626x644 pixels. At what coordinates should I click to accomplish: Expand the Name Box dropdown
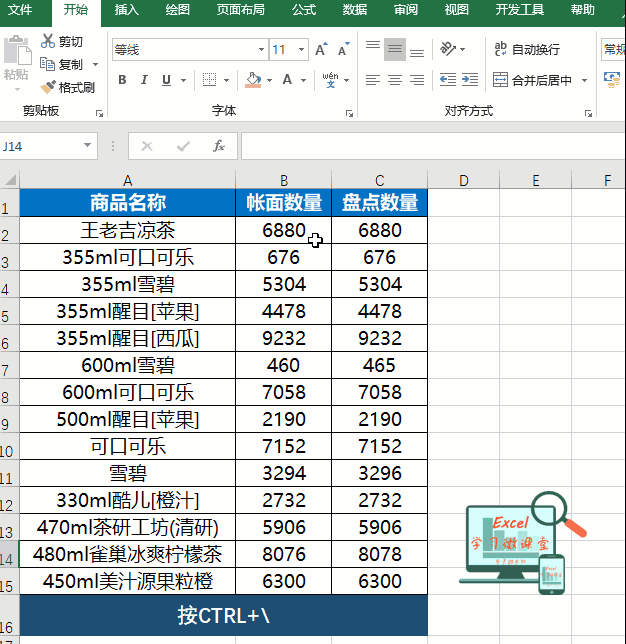(x=87, y=145)
